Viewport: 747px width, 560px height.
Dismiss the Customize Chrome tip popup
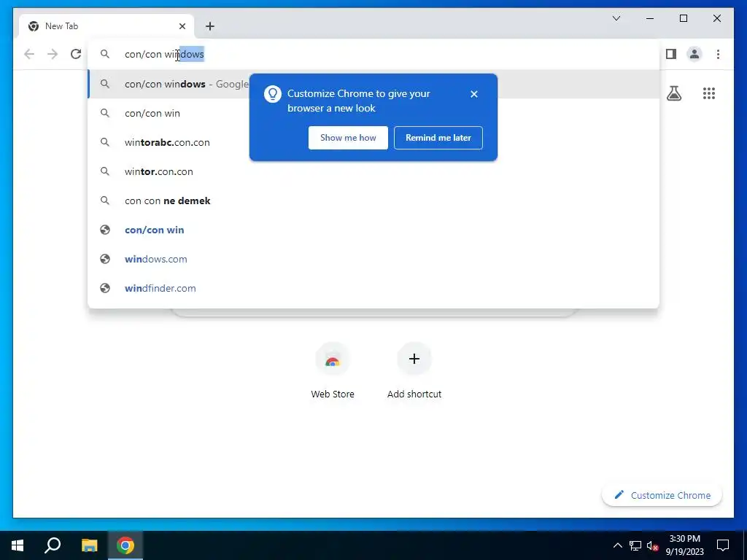tap(474, 94)
